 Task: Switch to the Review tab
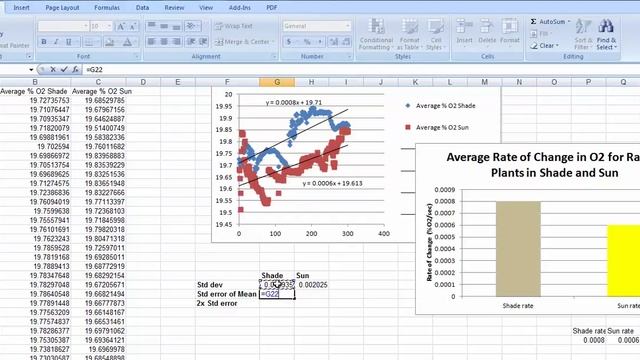[x=174, y=7]
